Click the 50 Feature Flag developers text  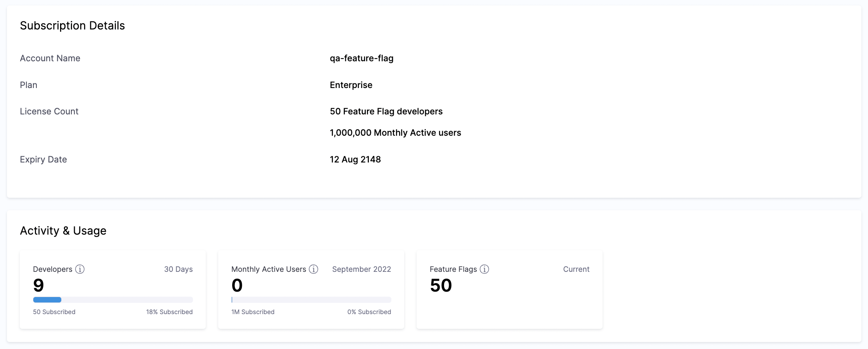(x=386, y=111)
